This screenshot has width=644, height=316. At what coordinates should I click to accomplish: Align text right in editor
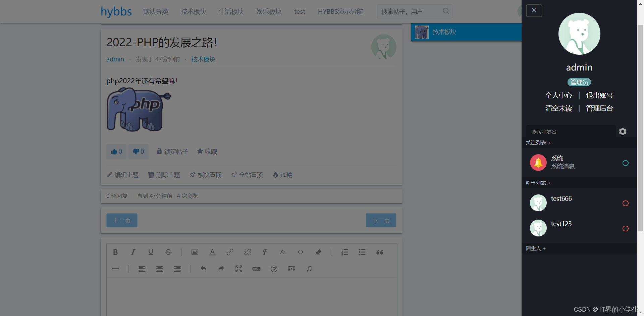point(177,269)
